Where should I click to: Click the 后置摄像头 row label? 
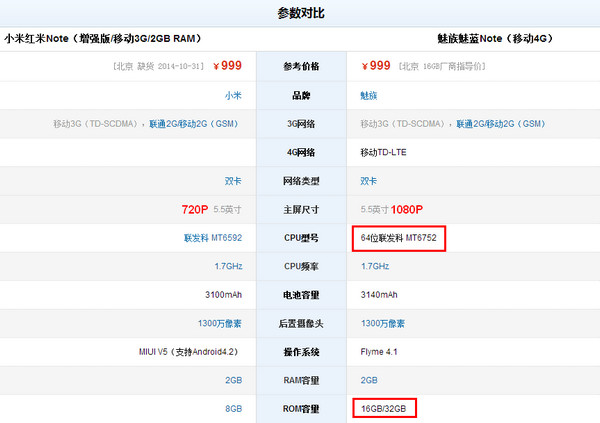pos(301,323)
